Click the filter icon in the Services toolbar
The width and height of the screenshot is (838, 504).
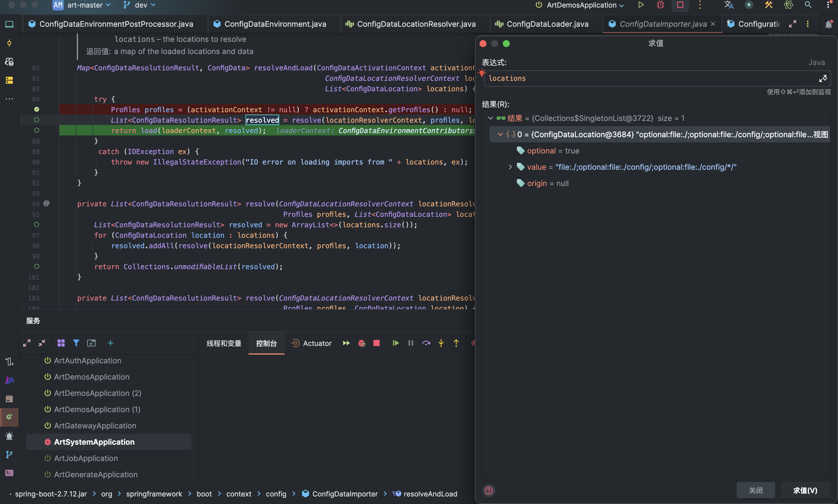76,343
